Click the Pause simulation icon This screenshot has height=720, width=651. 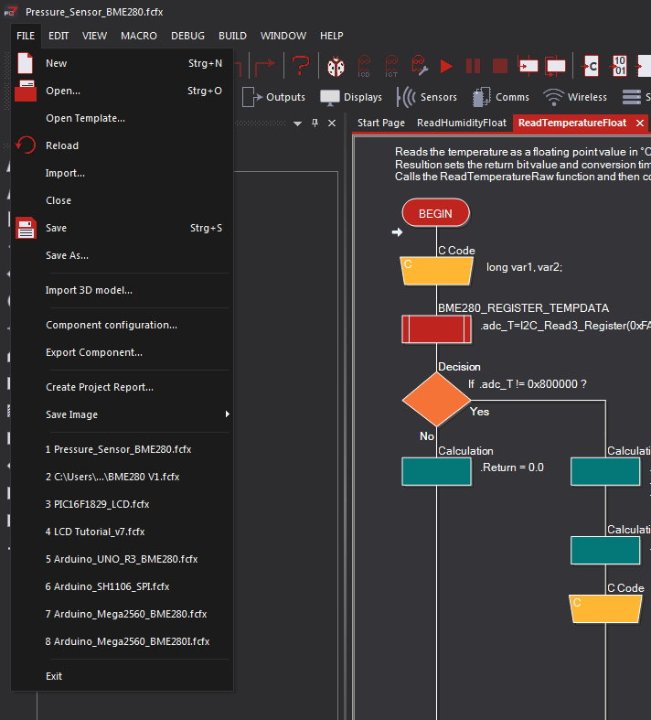tap(473, 67)
